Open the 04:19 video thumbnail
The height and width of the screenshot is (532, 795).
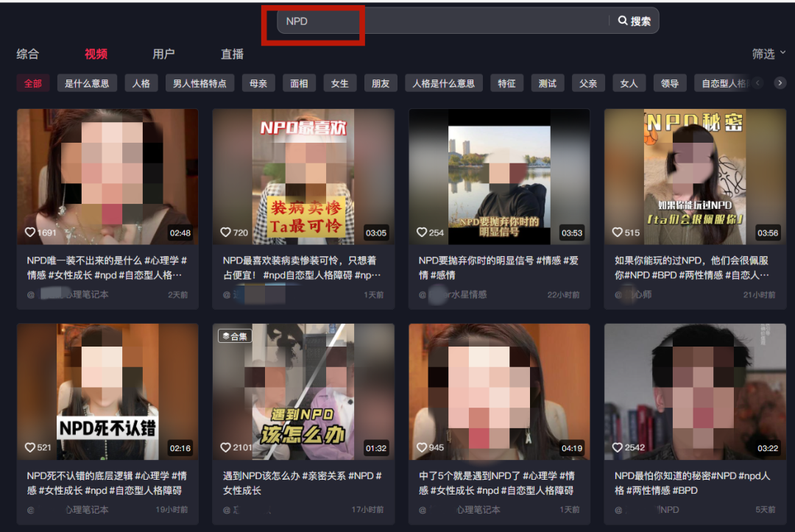coord(499,391)
